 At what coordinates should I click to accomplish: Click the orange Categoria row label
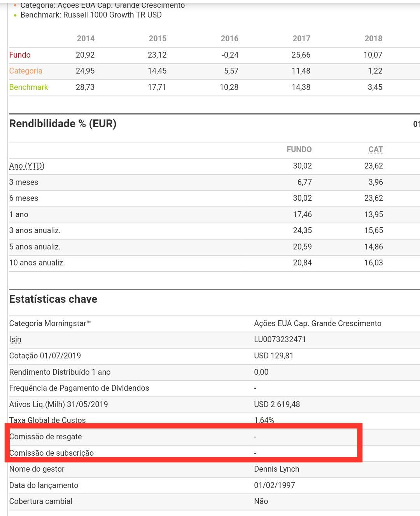point(26,71)
